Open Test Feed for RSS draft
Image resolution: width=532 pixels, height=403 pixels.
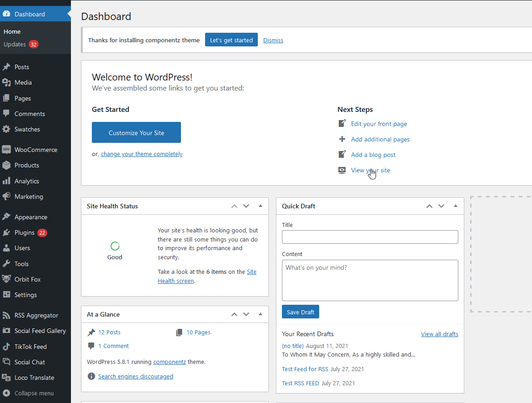[305, 369]
